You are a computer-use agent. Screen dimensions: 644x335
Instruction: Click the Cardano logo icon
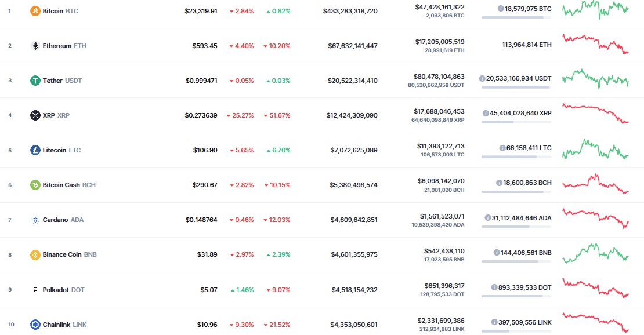coord(35,220)
